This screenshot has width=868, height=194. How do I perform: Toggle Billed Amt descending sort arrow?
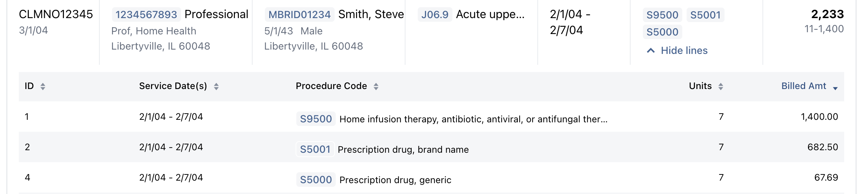click(835, 88)
